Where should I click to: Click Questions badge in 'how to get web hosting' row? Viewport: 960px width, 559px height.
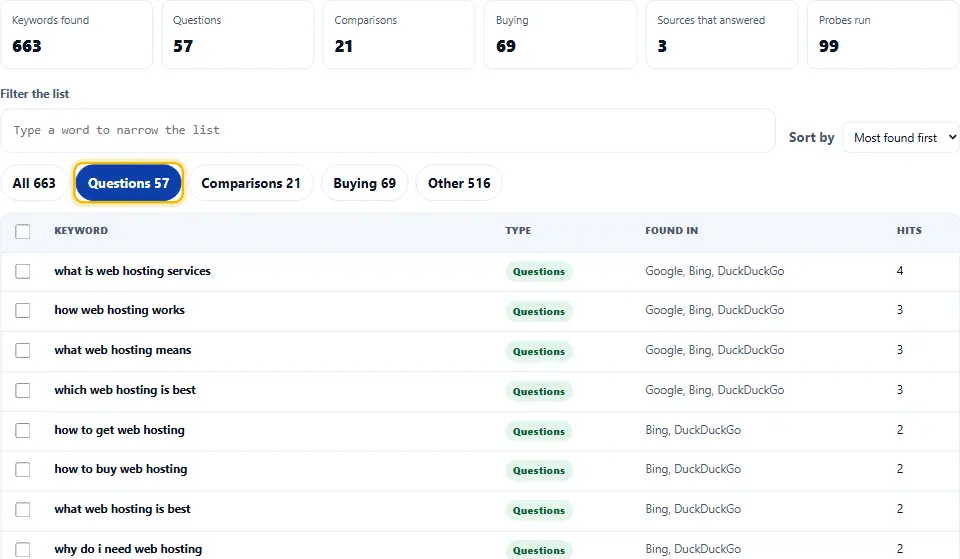[x=539, y=432]
